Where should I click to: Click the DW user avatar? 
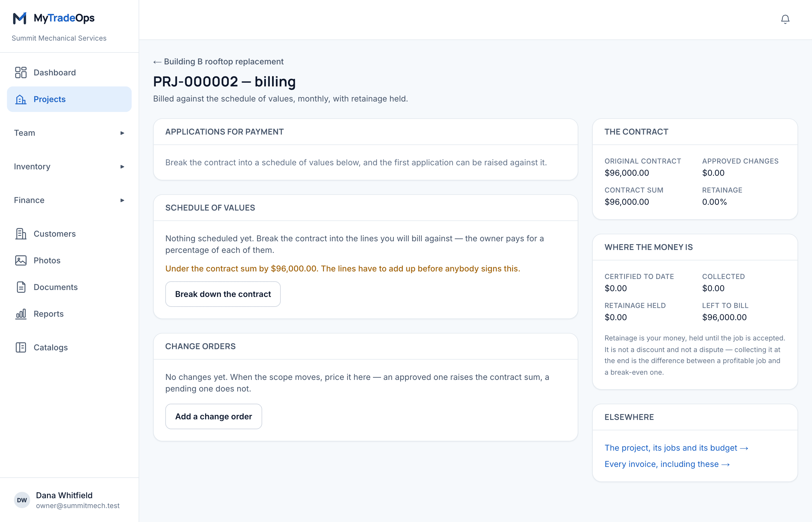coord(22,500)
